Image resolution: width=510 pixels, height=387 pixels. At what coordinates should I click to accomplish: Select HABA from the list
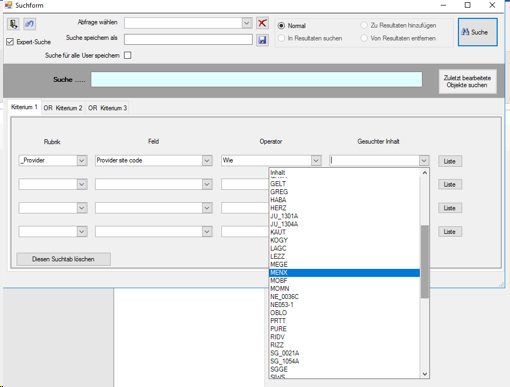(x=344, y=200)
